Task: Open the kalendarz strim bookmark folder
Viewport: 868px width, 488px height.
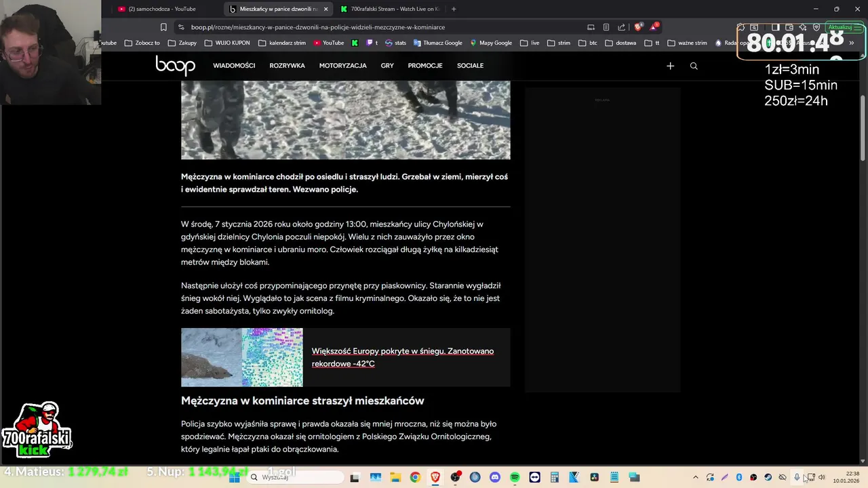Action: (x=282, y=43)
